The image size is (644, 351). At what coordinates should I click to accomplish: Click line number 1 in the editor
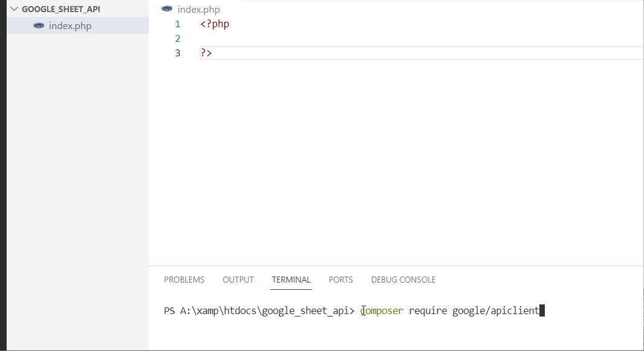(177, 24)
